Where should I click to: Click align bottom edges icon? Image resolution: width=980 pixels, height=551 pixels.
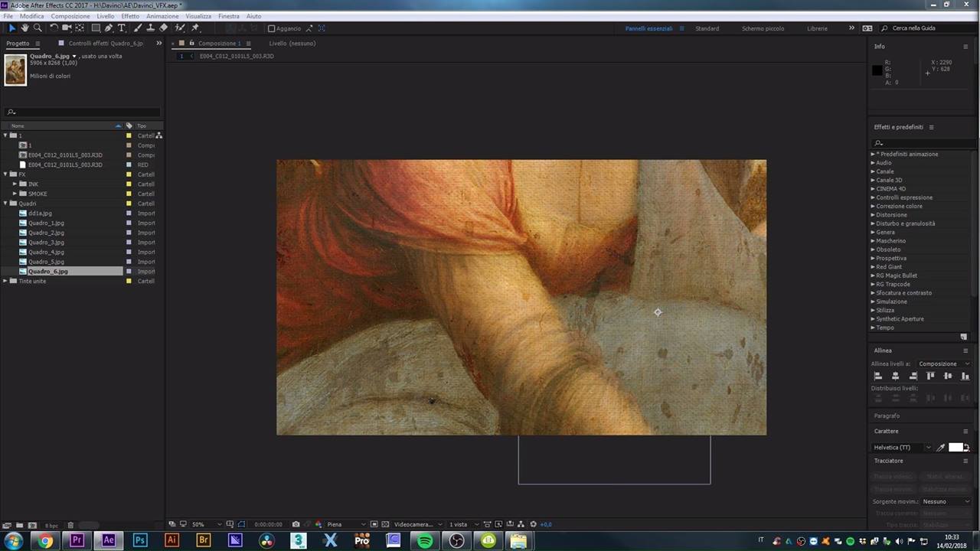click(x=965, y=376)
